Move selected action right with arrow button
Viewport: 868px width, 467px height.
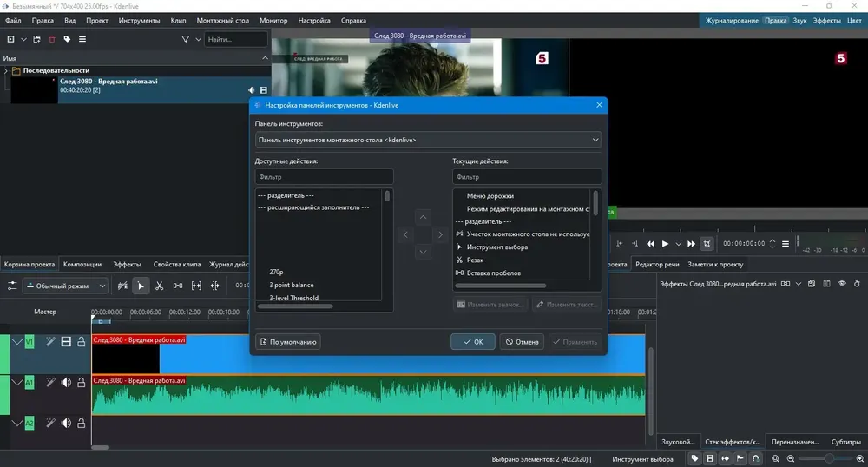[x=440, y=234]
